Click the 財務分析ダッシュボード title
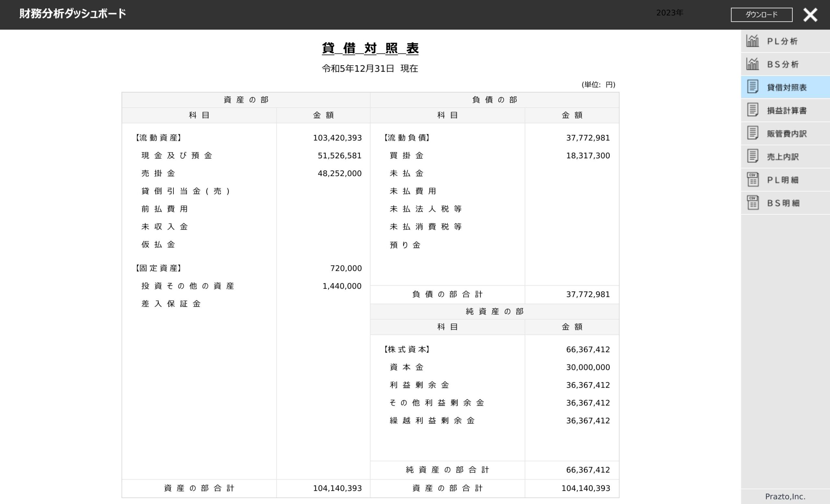 [x=72, y=14]
